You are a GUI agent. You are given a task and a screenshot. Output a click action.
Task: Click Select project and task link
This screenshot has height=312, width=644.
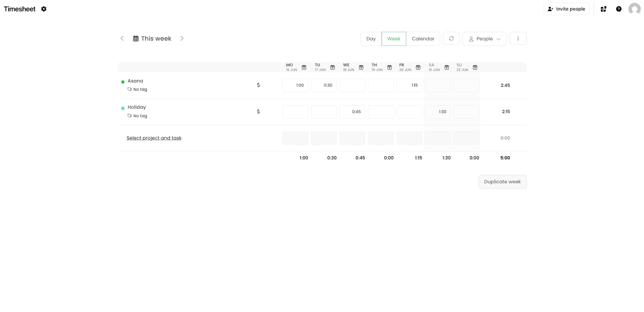[x=154, y=138]
